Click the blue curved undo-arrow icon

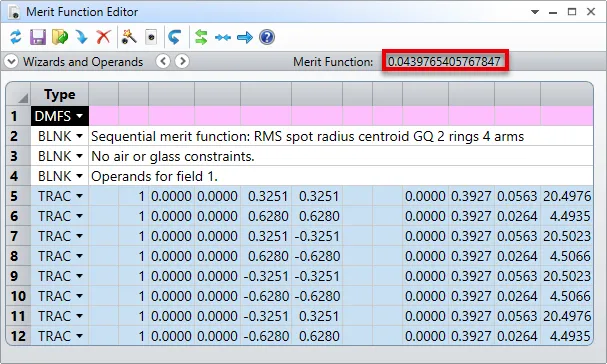(175, 37)
